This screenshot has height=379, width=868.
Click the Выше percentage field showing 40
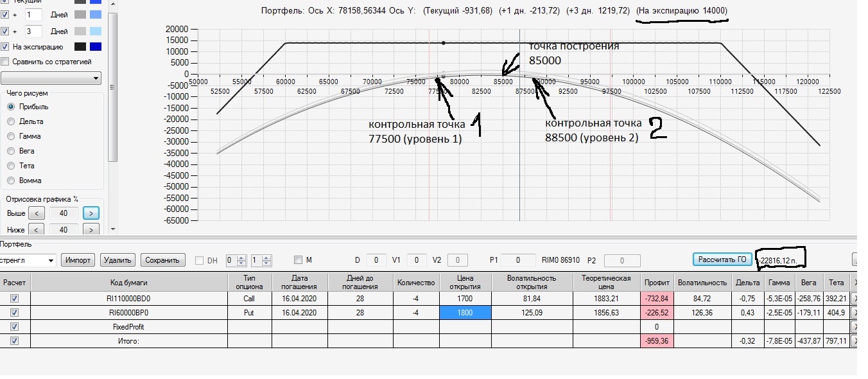coord(64,213)
